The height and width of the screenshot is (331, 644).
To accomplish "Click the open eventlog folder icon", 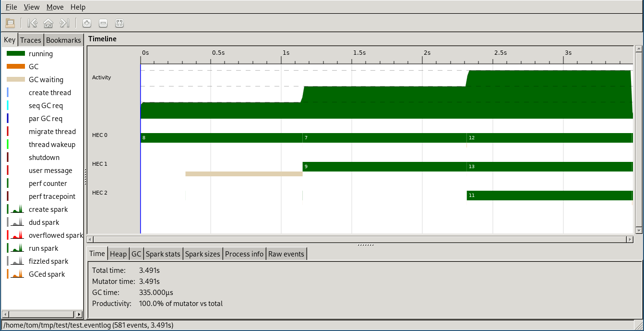I will click(x=10, y=23).
